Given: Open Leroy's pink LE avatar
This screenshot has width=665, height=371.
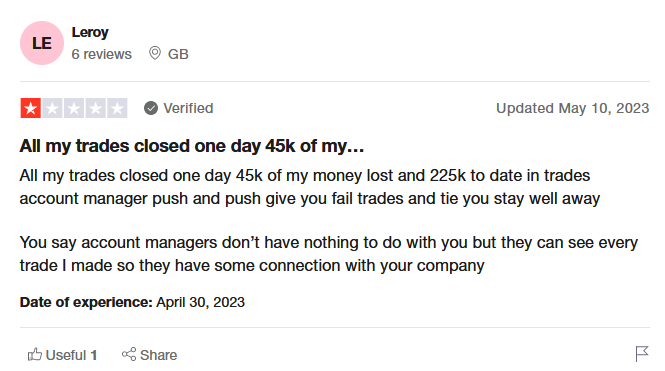Looking at the screenshot, I should [x=42, y=43].
